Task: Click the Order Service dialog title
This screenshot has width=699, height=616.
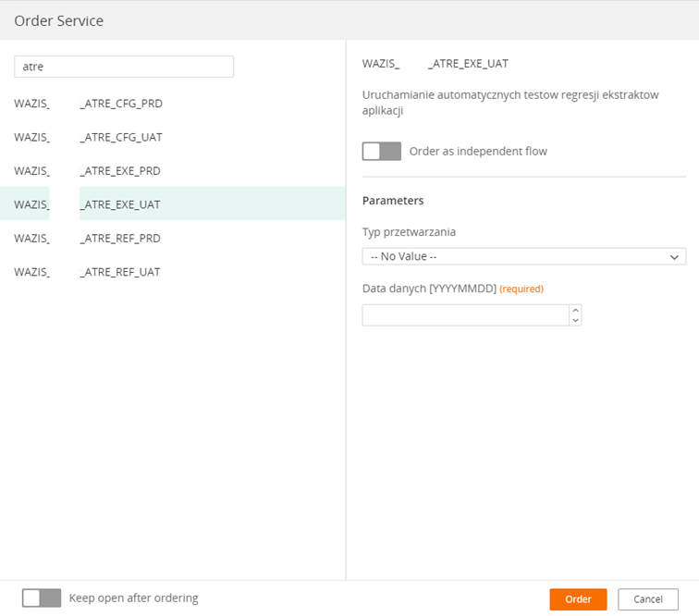Action: click(x=59, y=21)
